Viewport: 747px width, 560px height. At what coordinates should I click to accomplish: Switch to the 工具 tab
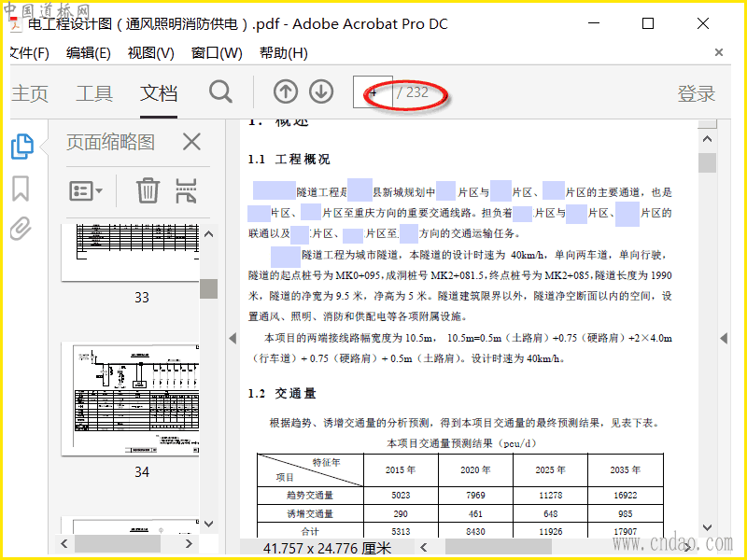click(x=94, y=93)
